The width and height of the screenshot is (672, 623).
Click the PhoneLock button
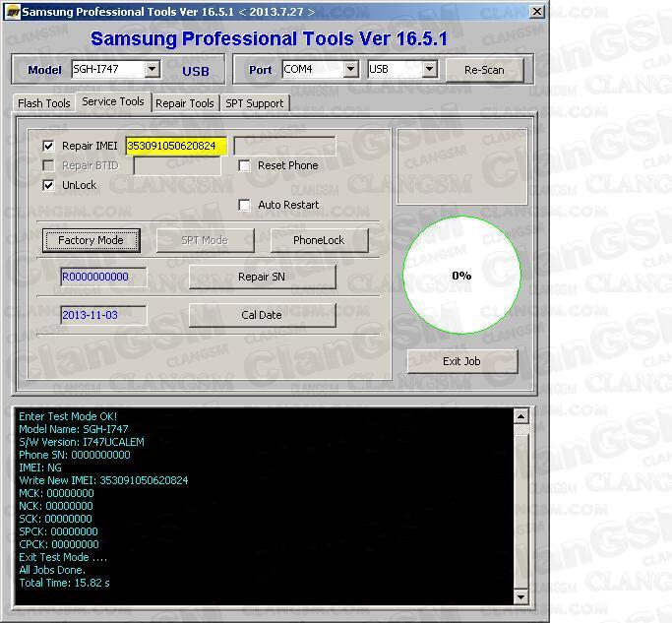(x=319, y=240)
